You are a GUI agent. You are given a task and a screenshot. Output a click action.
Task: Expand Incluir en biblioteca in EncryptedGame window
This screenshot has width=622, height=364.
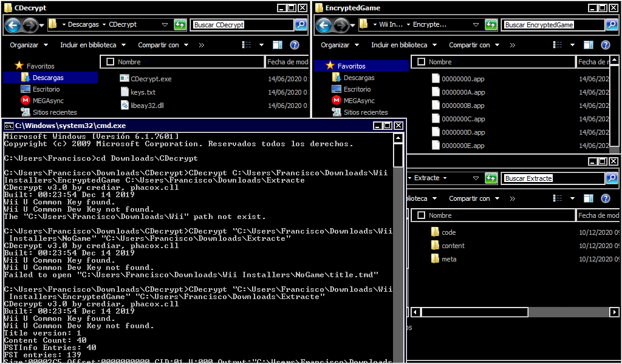pyautogui.click(x=404, y=45)
